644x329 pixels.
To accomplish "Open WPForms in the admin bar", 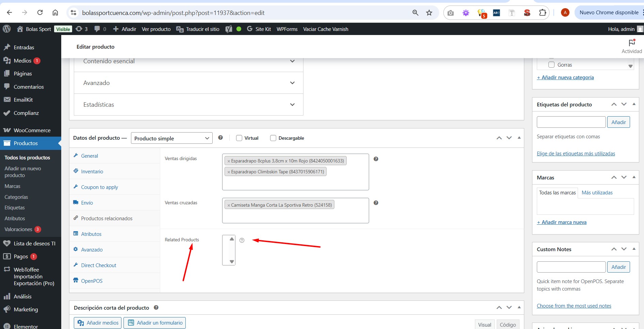I will tap(287, 29).
